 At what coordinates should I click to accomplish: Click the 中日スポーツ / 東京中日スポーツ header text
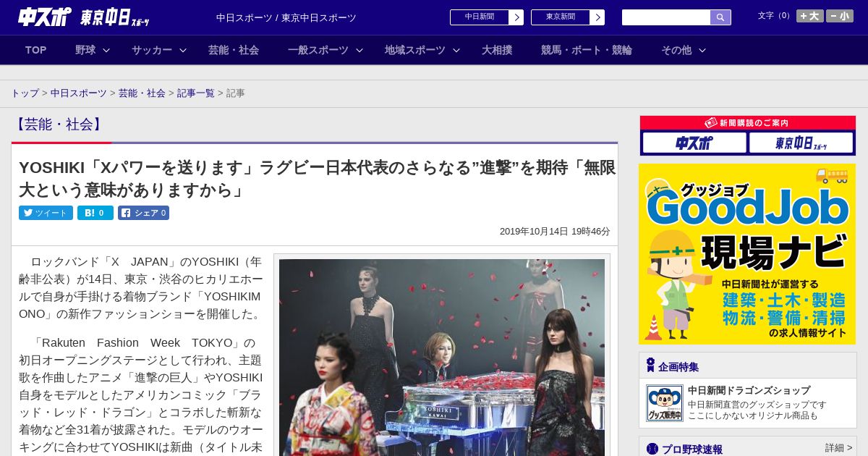[x=286, y=17]
